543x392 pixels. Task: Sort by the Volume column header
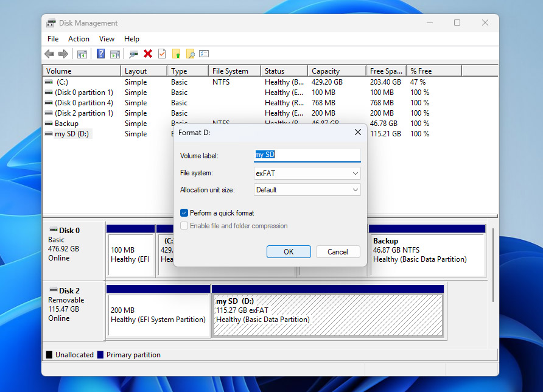point(82,71)
